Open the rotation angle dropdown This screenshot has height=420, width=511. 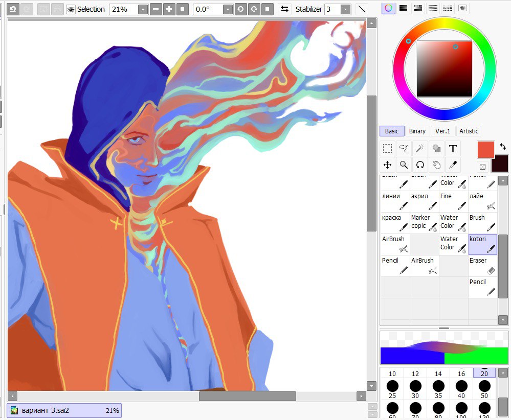[228, 9]
